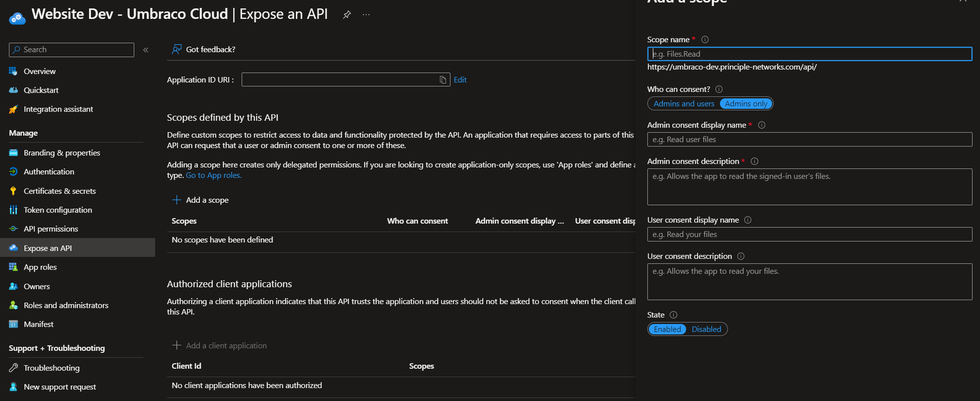Set scope State to Enabled
Image resolution: width=980 pixels, height=401 pixels.
coord(667,329)
